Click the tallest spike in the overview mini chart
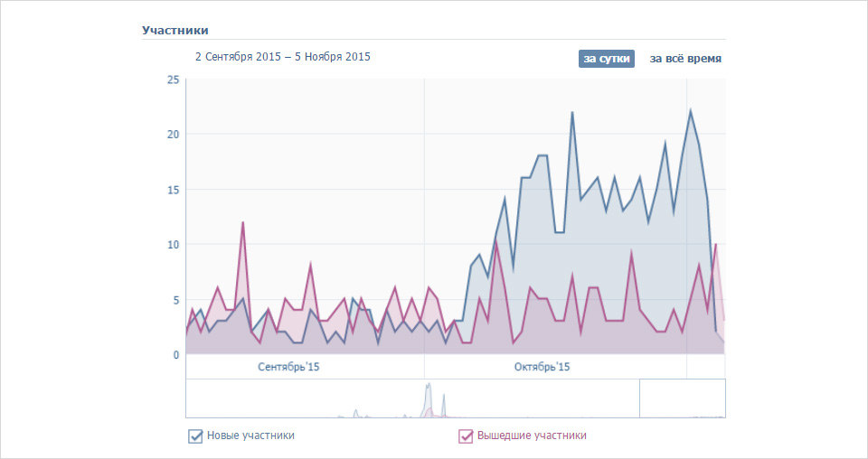The image size is (868, 459). (x=428, y=386)
